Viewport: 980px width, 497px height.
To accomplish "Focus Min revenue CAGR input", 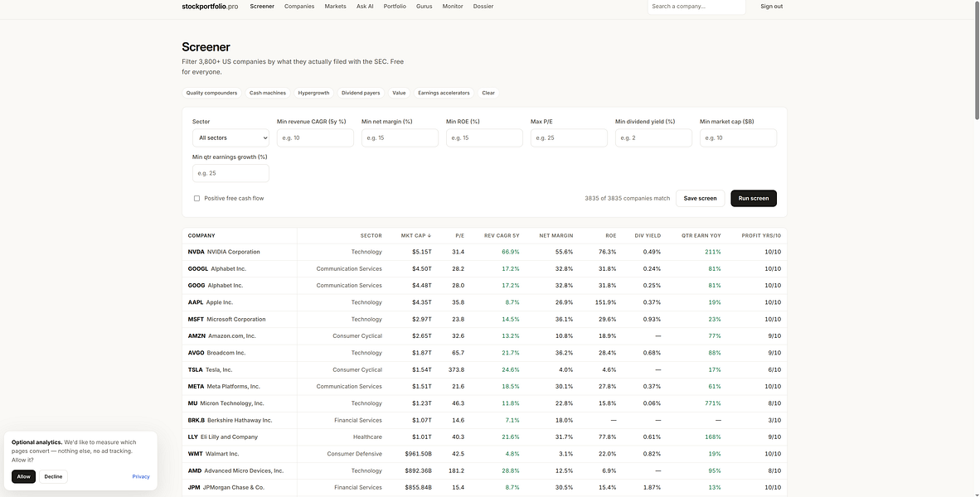I will point(315,138).
